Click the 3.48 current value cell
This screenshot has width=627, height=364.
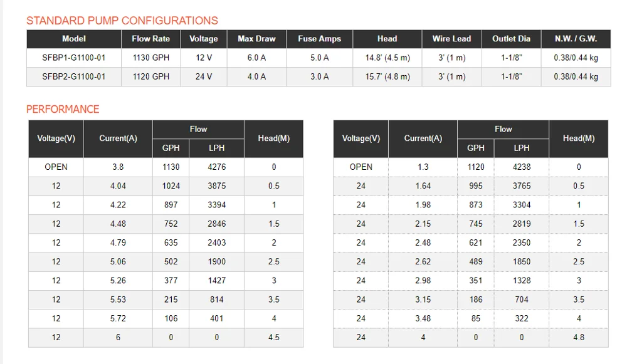point(423,318)
